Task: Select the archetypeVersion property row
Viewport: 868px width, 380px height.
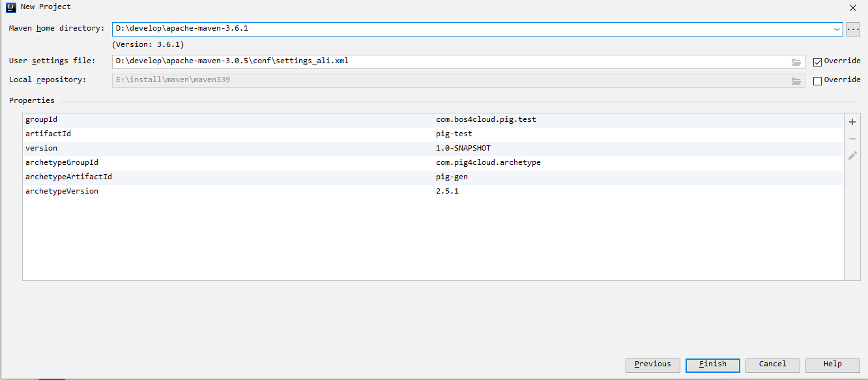Action: point(433,192)
